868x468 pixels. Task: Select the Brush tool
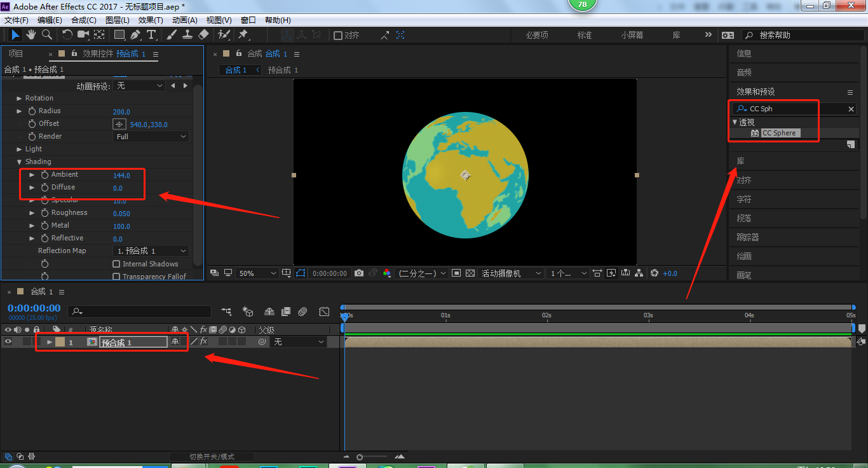pos(172,34)
